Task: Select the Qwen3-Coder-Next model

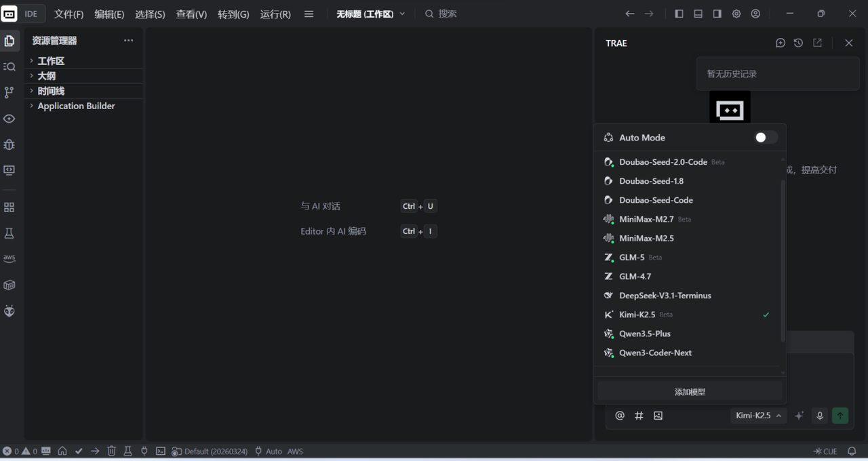Action: (x=688, y=353)
